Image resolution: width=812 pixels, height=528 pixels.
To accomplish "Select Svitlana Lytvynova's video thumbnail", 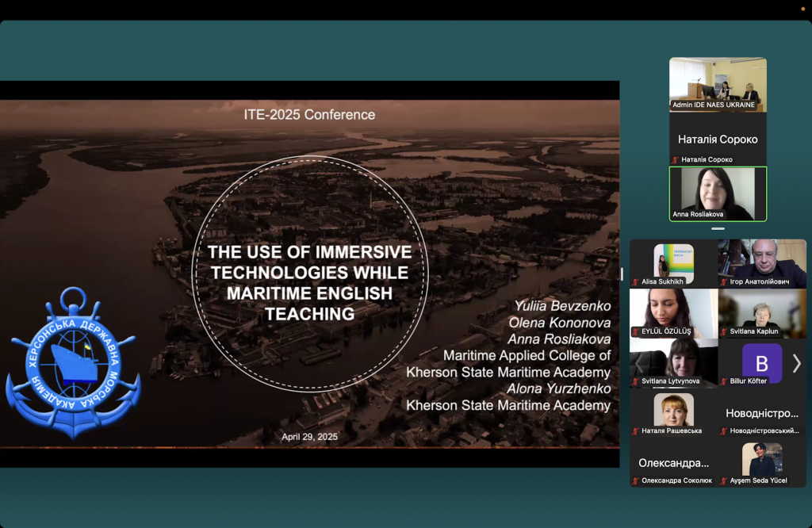I will click(x=674, y=363).
